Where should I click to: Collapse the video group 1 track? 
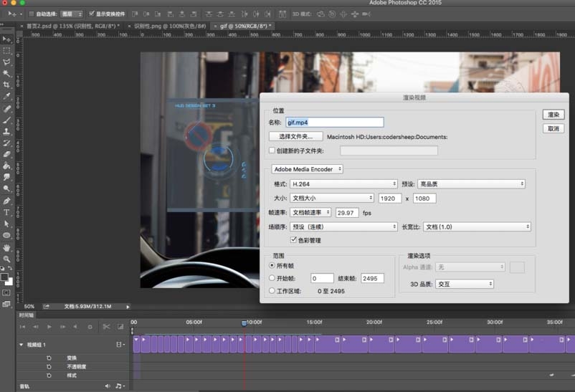point(20,345)
